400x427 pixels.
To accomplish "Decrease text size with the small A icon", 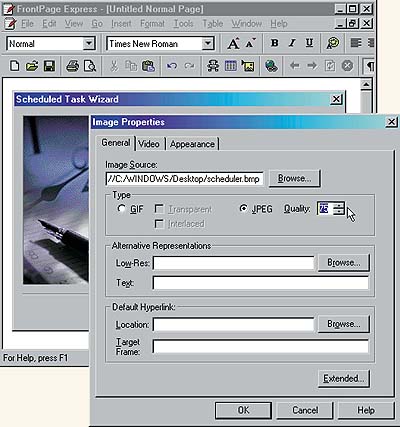I will [x=250, y=43].
